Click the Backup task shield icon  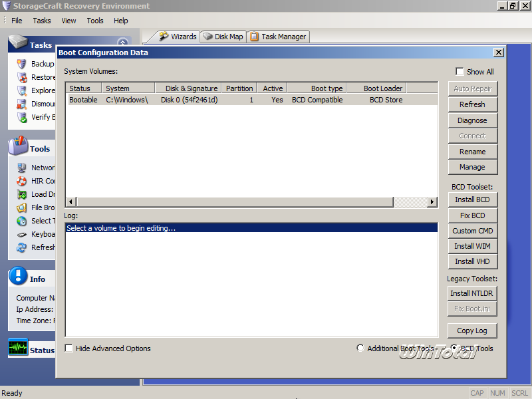coord(22,64)
